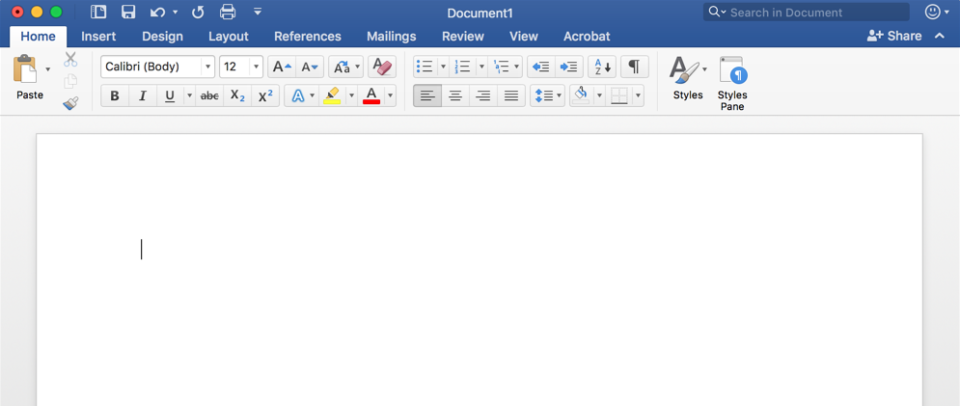Viewport: 960px width, 406px height.
Task: Click the Sort A-Z icon
Action: coord(601,67)
